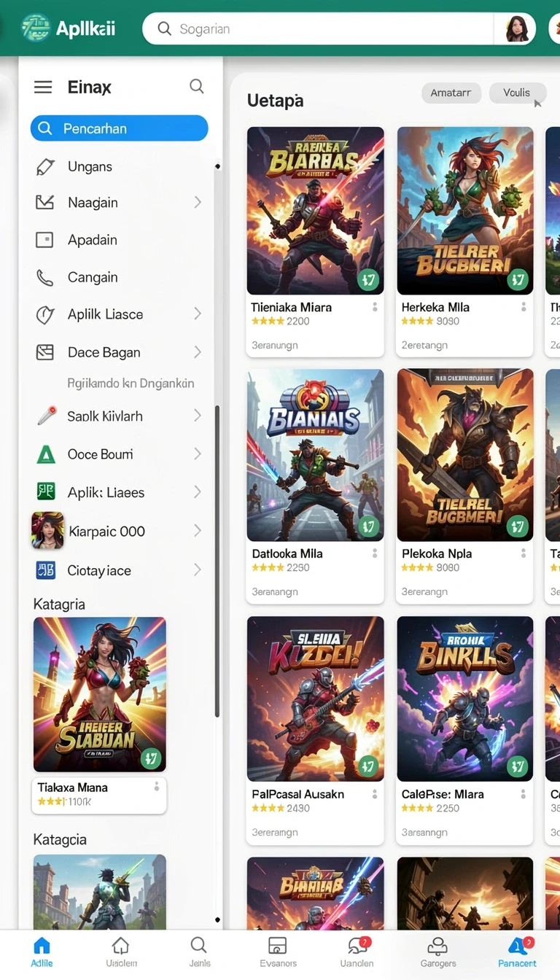Switch to the Garogers tab
Viewport: 560px width, 980px height.
pos(437,952)
